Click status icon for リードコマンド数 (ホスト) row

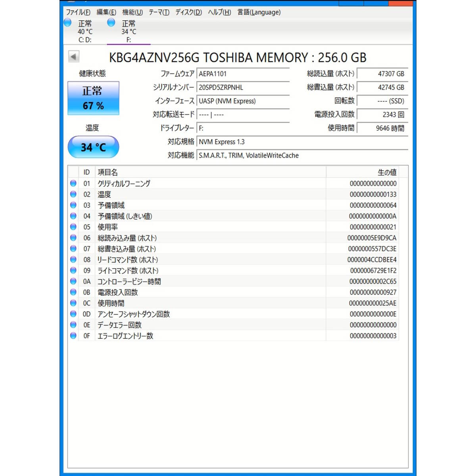tap(73, 259)
